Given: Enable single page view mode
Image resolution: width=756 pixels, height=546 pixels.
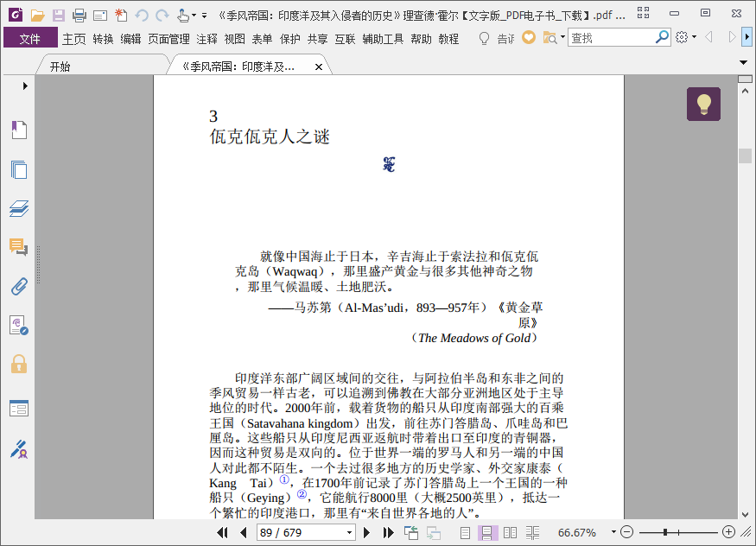Looking at the screenshot, I should 465,532.
